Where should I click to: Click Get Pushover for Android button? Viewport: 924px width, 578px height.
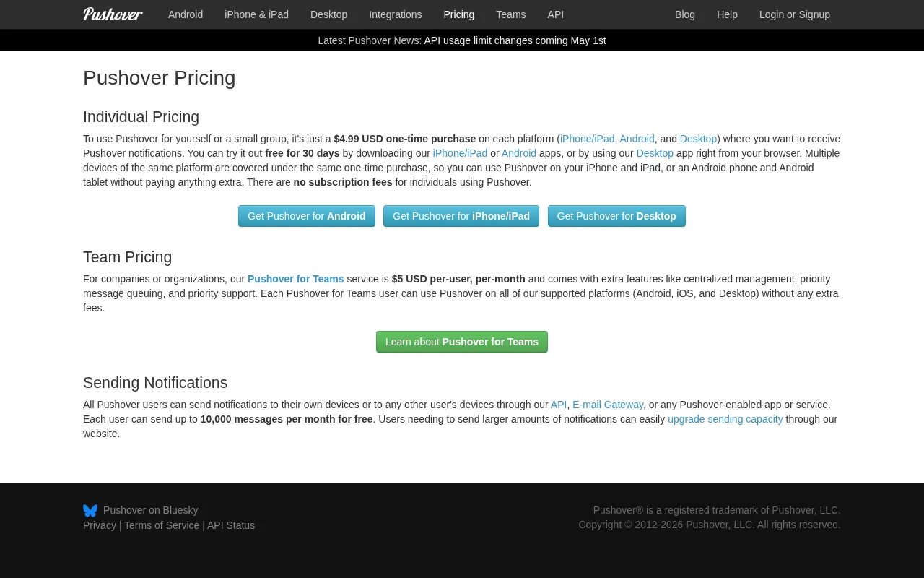(x=307, y=216)
